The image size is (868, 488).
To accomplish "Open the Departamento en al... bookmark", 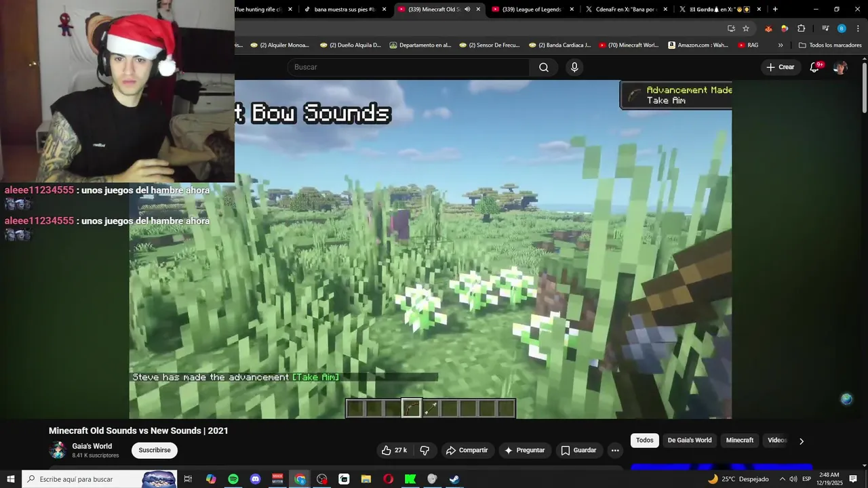I will pos(420,45).
